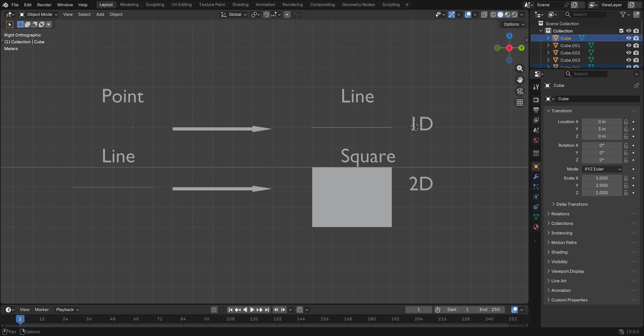Click the Z axis on navigation gizmo

[x=509, y=36]
